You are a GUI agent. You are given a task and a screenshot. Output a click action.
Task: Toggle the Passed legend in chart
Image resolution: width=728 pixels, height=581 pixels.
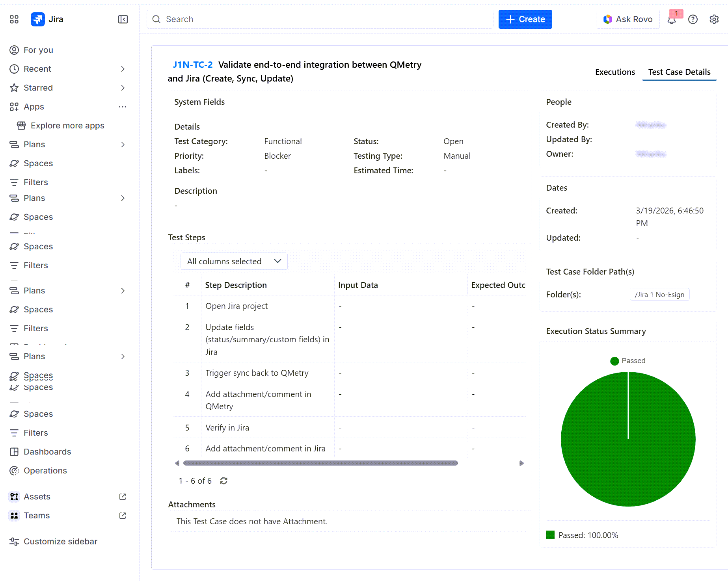628,361
